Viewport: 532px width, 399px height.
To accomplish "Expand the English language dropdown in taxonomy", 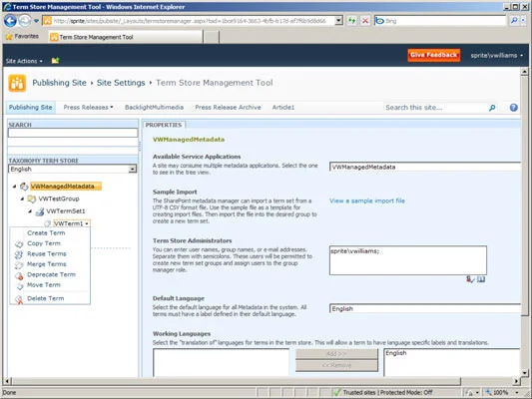I will click(x=133, y=169).
